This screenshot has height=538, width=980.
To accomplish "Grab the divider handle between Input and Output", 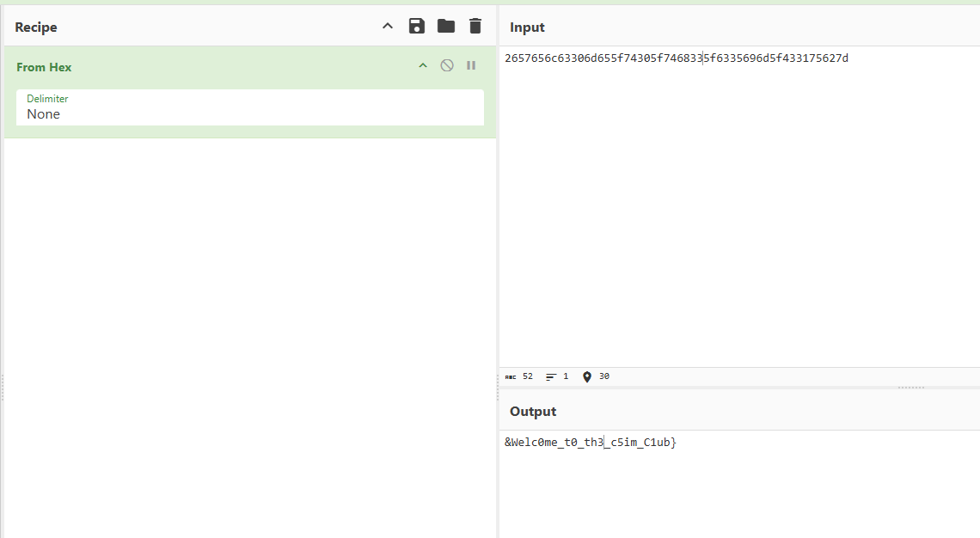I will coord(910,388).
